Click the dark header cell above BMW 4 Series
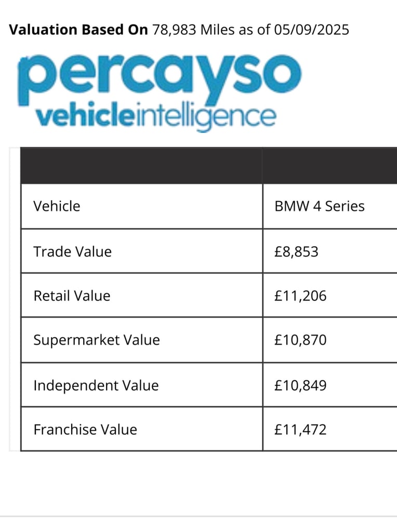 (330, 166)
